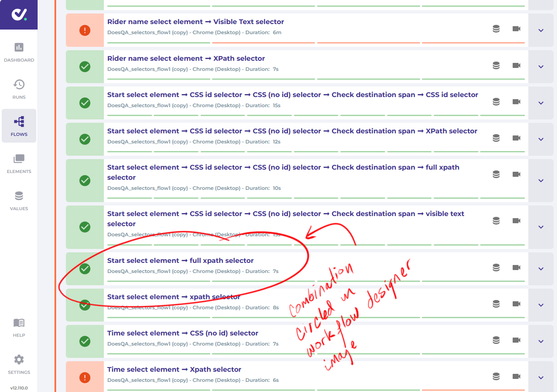Open values icon for Time Xpath selector row
The image size is (557, 392).
pyautogui.click(x=496, y=376)
